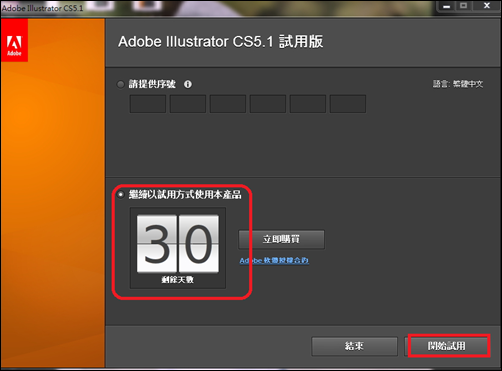
Task: Maximize the Adobe Illustrator CS5.1 window
Action: pyautogui.click(x=463, y=6)
